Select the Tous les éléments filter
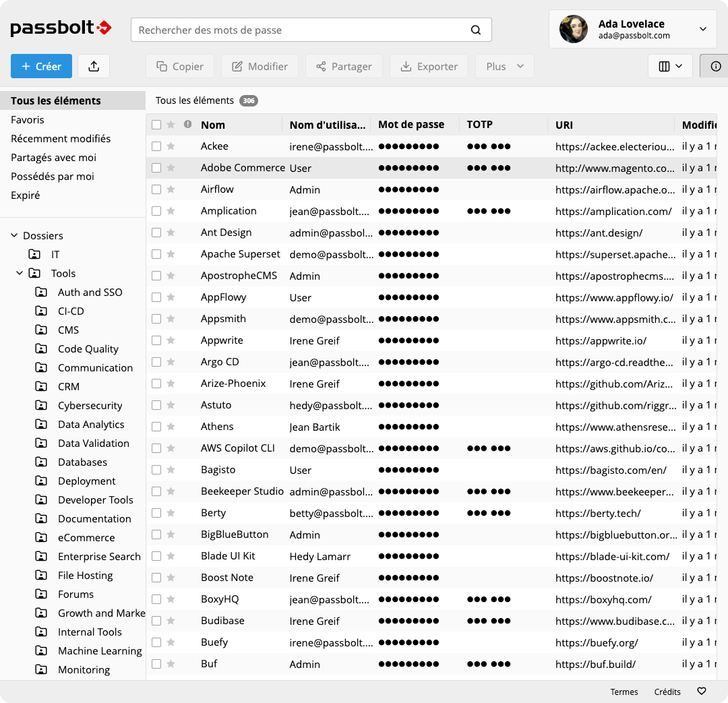The height and width of the screenshot is (703, 728). (x=73, y=100)
